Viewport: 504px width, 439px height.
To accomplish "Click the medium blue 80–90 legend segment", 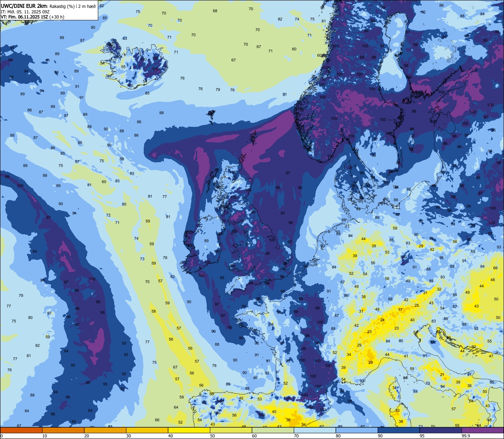I will point(357,430).
